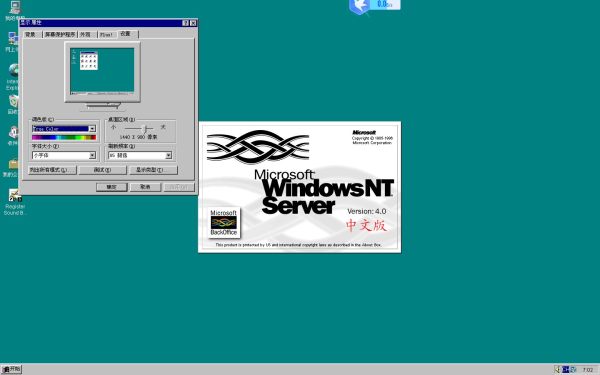This screenshot has width=600, height=375.
Task: Open the Internet Explorer desktop icon
Action: (x=14, y=70)
